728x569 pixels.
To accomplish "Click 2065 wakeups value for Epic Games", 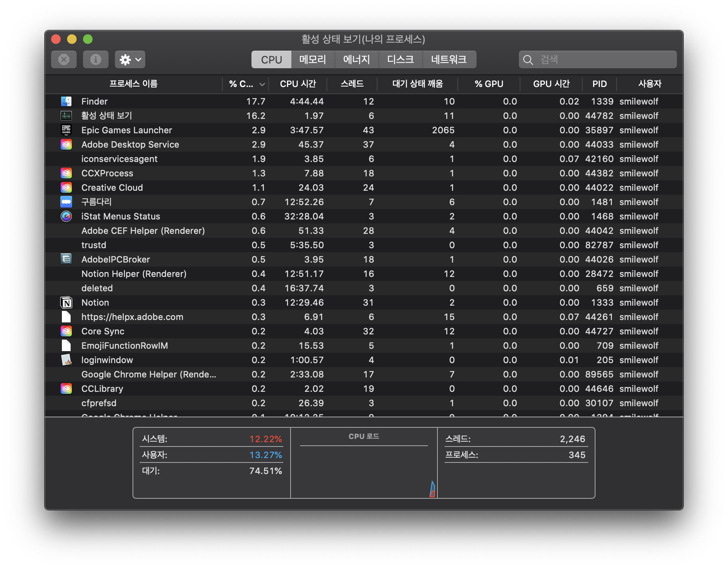I will pyautogui.click(x=443, y=130).
